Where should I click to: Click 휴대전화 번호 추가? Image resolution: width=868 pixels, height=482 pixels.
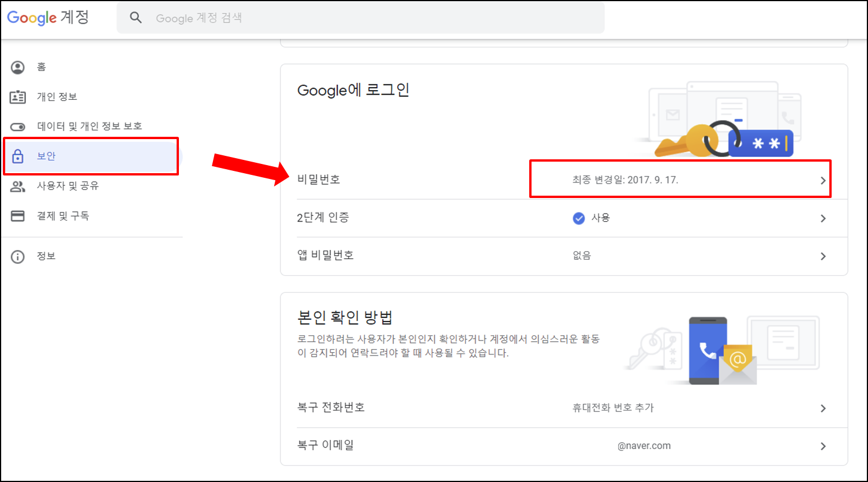pyautogui.click(x=613, y=408)
